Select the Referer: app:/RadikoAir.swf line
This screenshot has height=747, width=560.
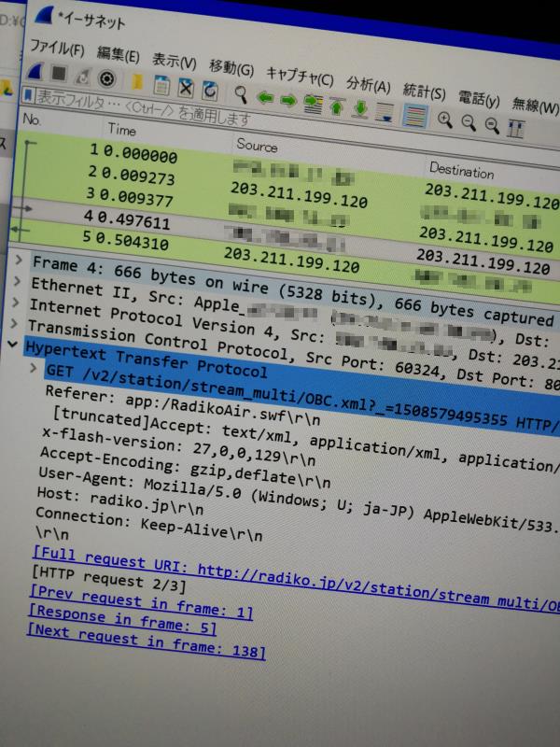pyautogui.click(x=183, y=405)
